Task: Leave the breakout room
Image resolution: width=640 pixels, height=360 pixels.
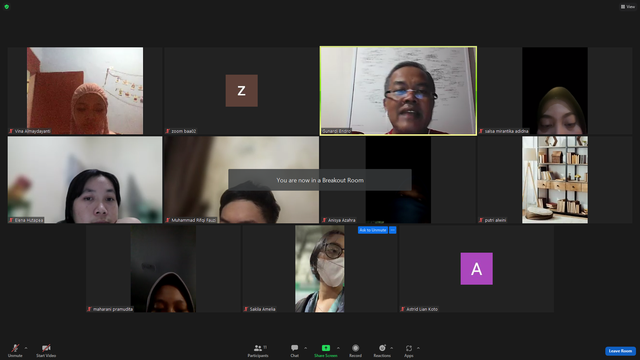Action: click(x=620, y=351)
